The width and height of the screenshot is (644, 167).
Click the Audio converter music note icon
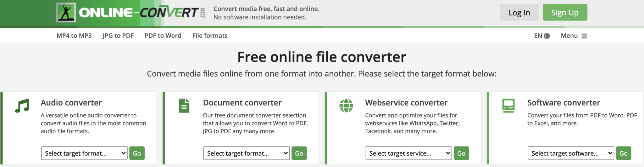tap(22, 106)
